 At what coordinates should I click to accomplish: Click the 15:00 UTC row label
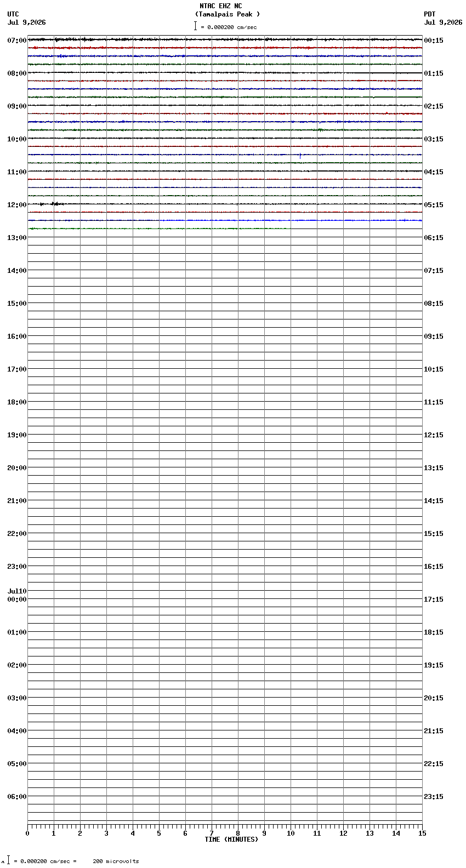pos(17,304)
